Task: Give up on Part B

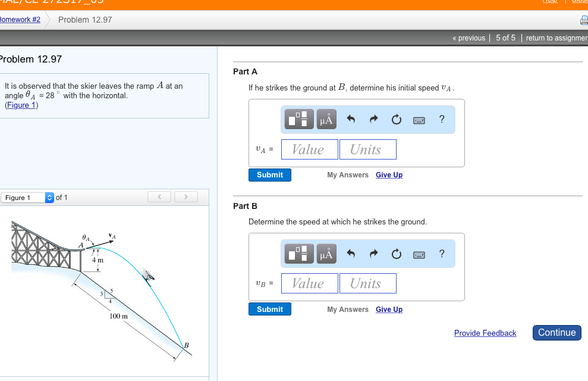Action: point(389,310)
